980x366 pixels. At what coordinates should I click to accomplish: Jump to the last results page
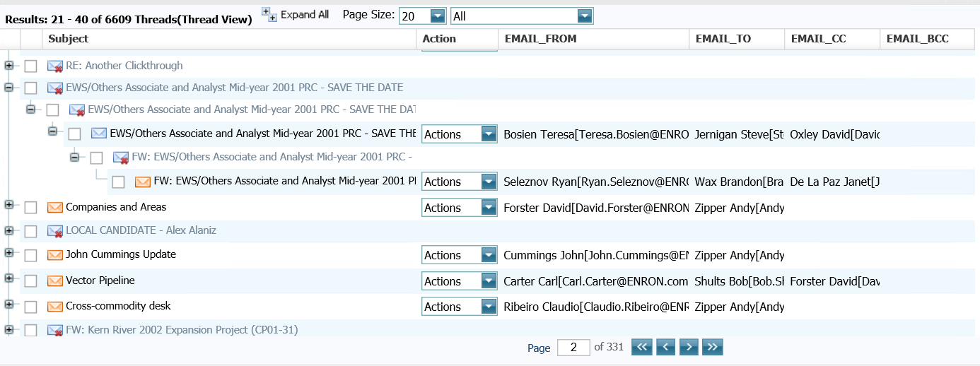tap(713, 347)
